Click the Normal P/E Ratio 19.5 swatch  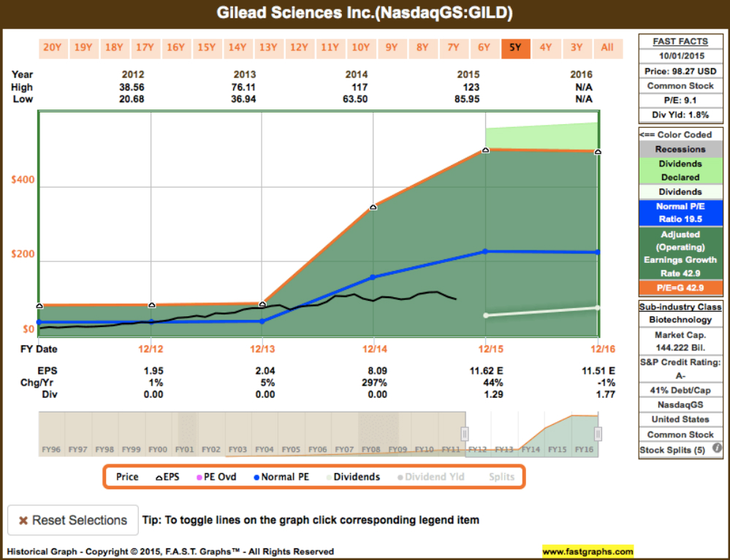pyautogui.click(x=680, y=213)
